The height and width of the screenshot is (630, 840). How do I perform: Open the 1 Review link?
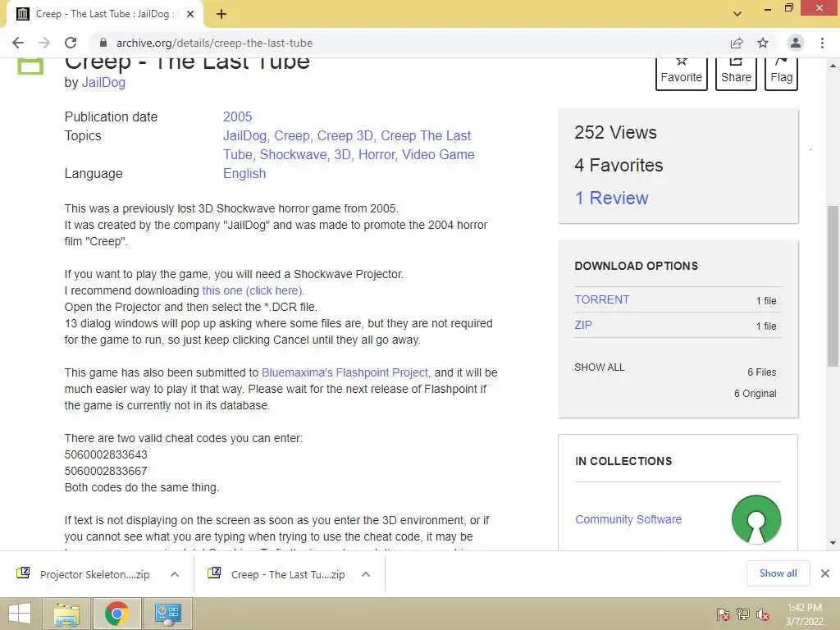(611, 199)
